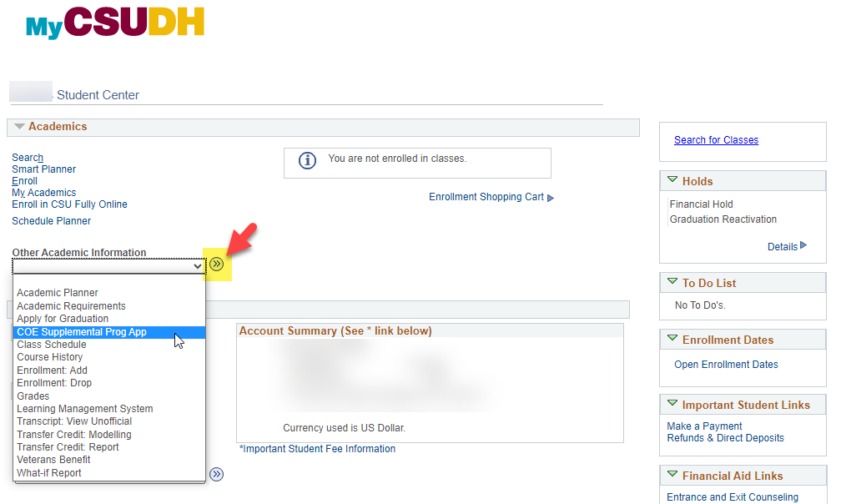Select Academic Requirements from the dropdown list
841x504 pixels.
point(108,306)
